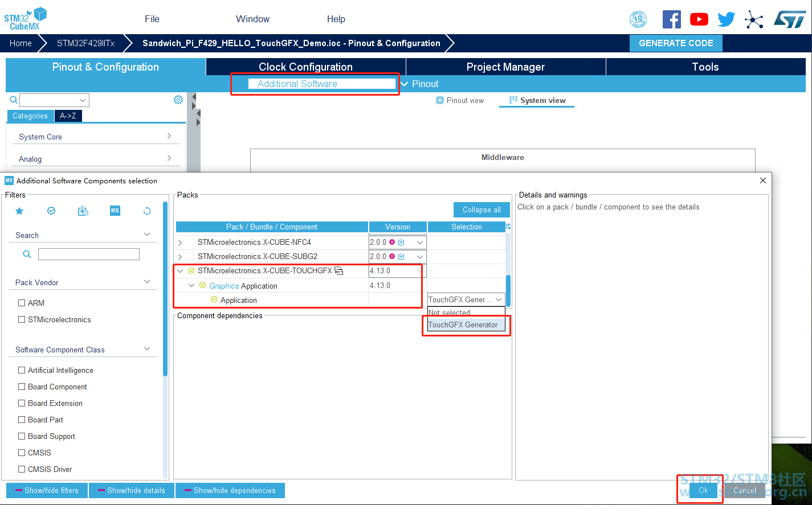
Task: Filter by selected components checkmark icon
Action: 51,211
